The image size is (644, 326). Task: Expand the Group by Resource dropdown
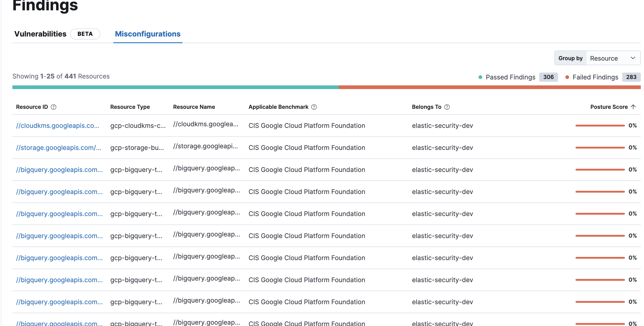click(x=597, y=58)
